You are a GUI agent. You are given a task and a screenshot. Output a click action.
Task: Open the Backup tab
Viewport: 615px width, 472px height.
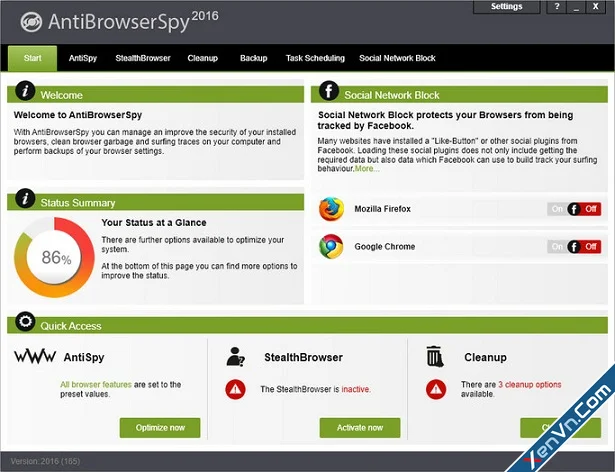point(253,58)
